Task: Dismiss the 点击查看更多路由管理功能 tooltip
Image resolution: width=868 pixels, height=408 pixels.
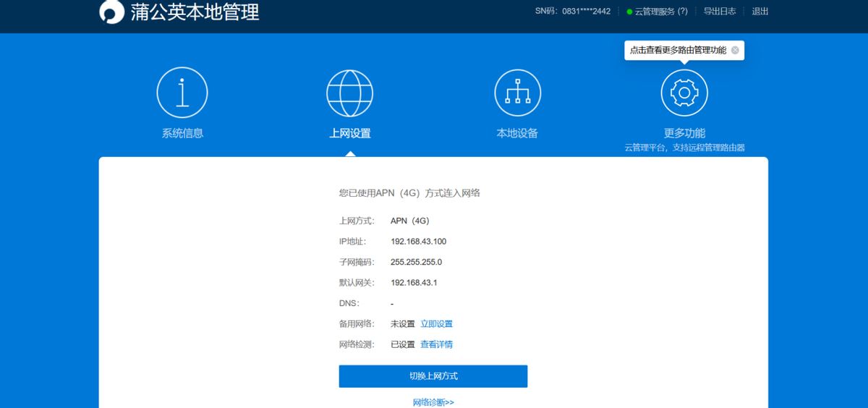Action: click(x=735, y=51)
